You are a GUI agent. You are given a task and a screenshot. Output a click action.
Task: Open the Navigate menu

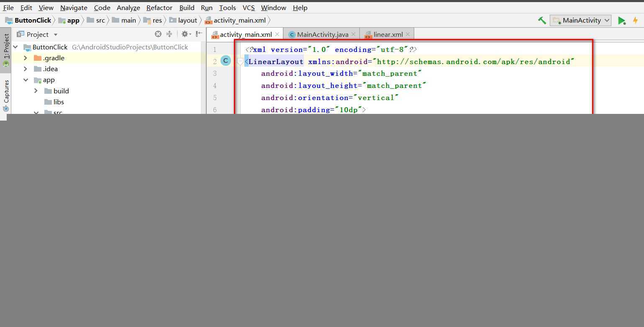pos(74,8)
